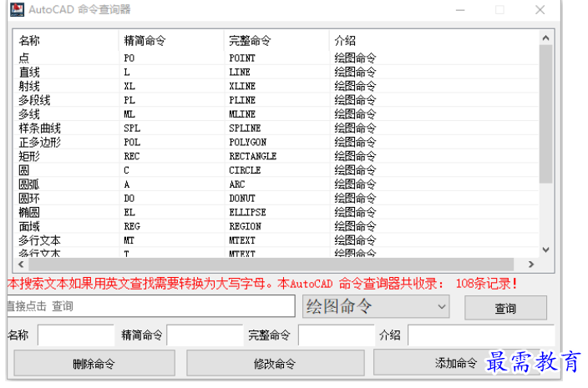Click the XLINE full command cell
Screen dimensions: 588x388
(242, 86)
